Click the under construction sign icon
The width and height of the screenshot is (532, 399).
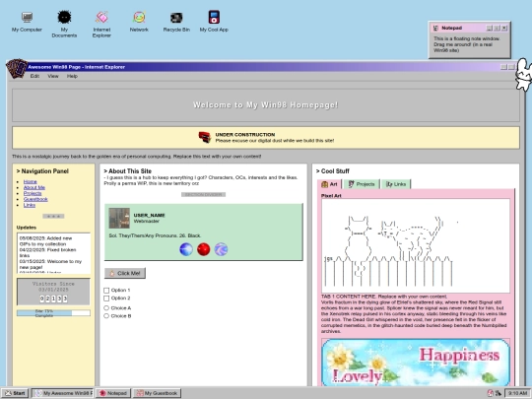point(205,137)
